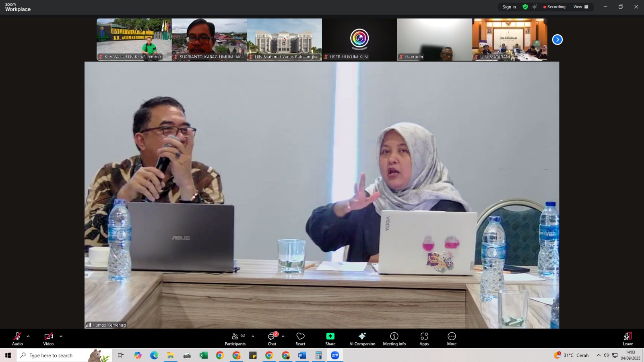
Task: Unmute the Audio microphone
Action: [17, 338]
